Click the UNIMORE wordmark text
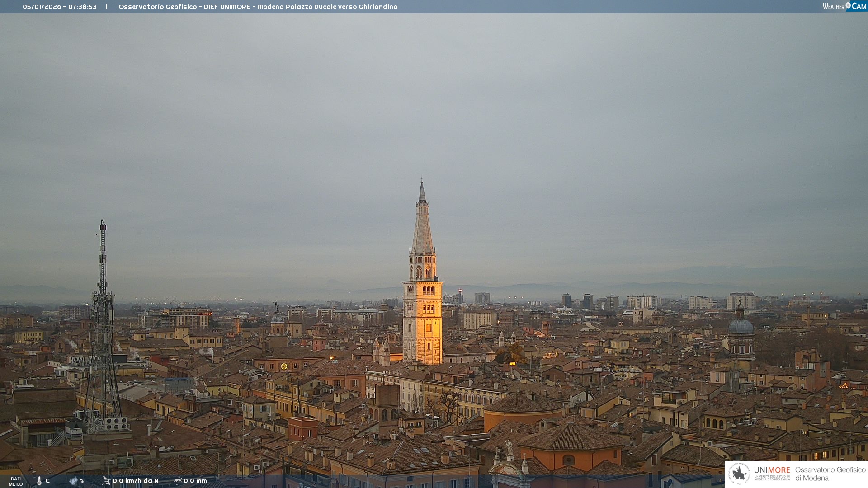868x488 pixels. (772, 470)
